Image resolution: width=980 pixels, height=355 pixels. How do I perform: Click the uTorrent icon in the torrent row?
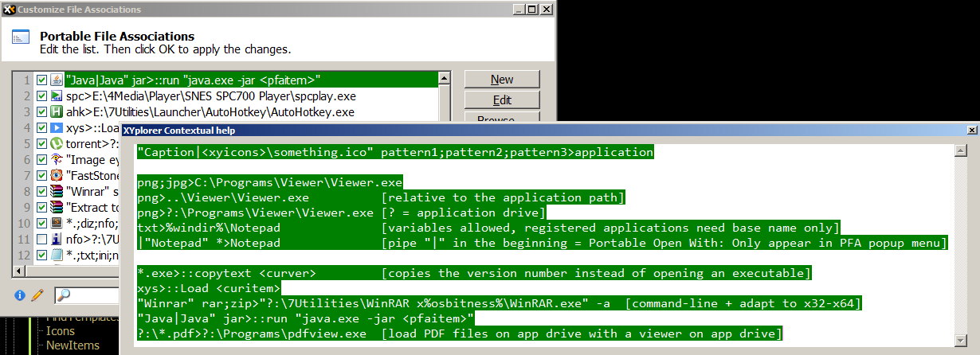pyautogui.click(x=57, y=144)
